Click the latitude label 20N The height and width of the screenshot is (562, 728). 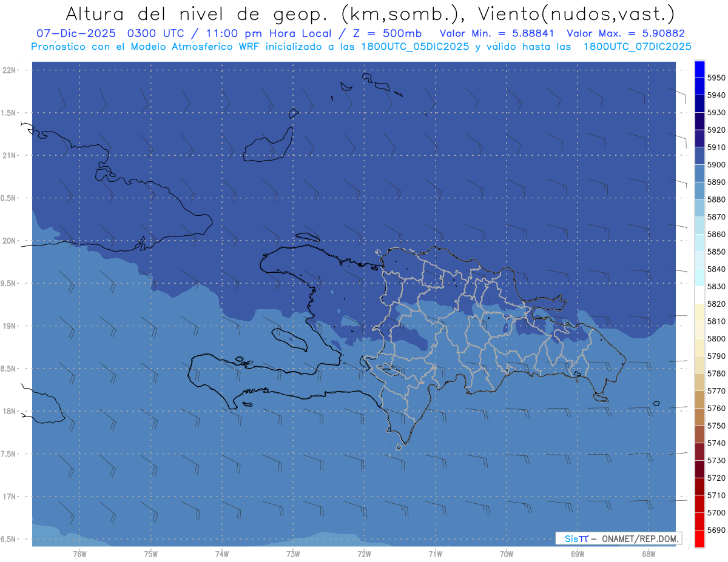9,241
